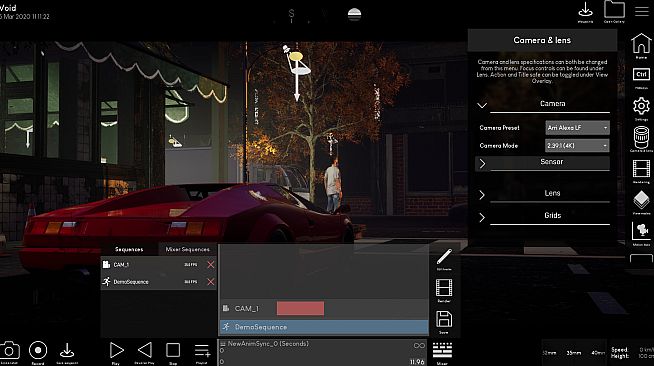This screenshot has width=654, height=366.
Task: Open the gallery folder icon at top
Action: pos(614,10)
